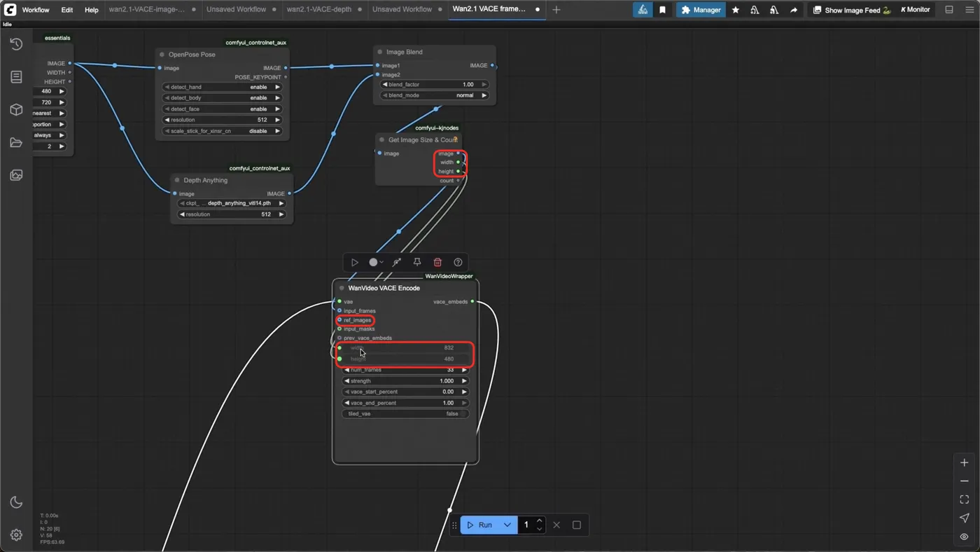The image size is (980, 552).
Task: Collapse the WanVideo VACE Encode node dot
Action: pyautogui.click(x=342, y=288)
